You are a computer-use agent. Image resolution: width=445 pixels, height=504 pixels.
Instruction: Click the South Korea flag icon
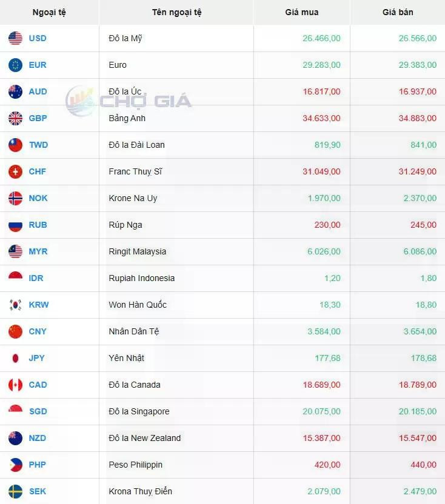(15, 305)
